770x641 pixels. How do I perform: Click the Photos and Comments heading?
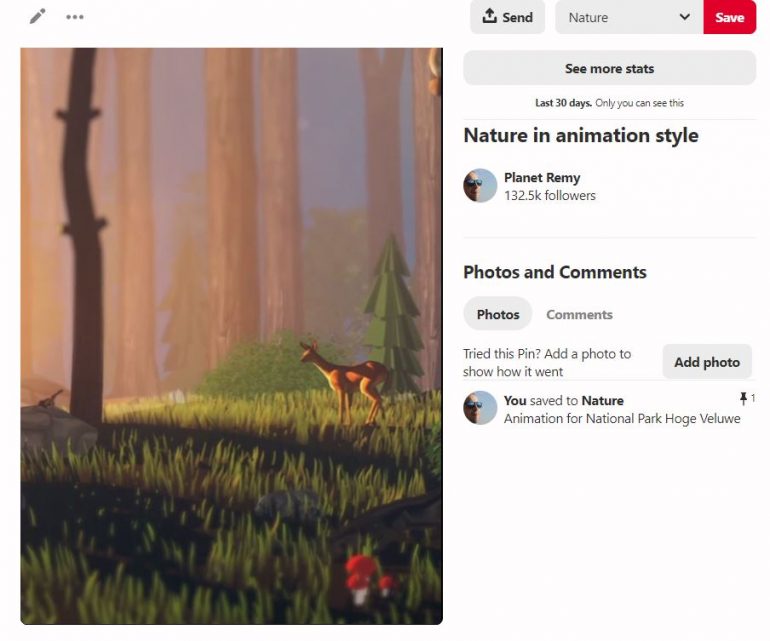tap(555, 272)
